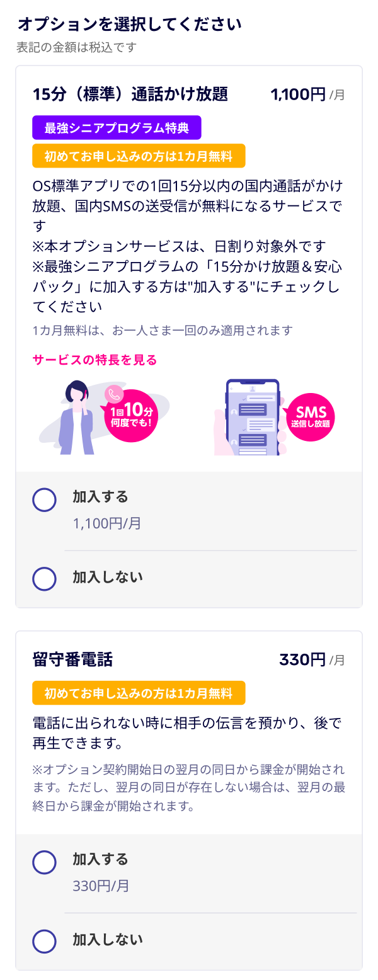The width and height of the screenshot is (378, 980).
Task: Click the 留守番電話 card heading
Action: pos(72,659)
